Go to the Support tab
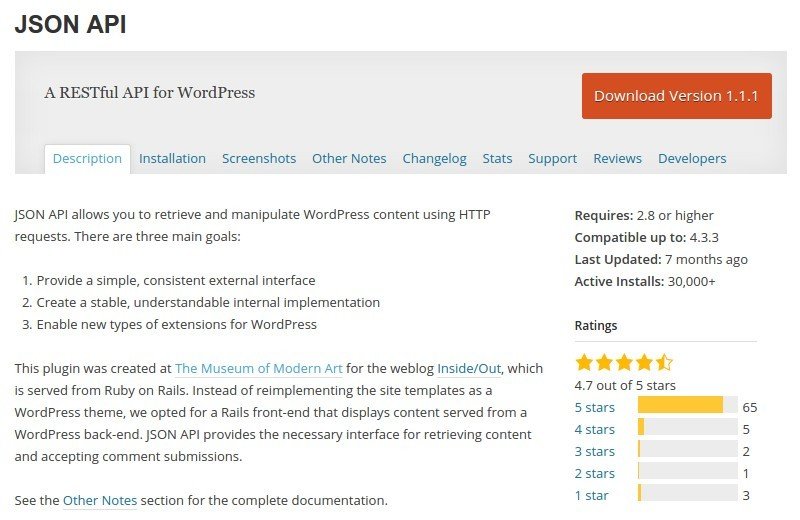 point(553,159)
